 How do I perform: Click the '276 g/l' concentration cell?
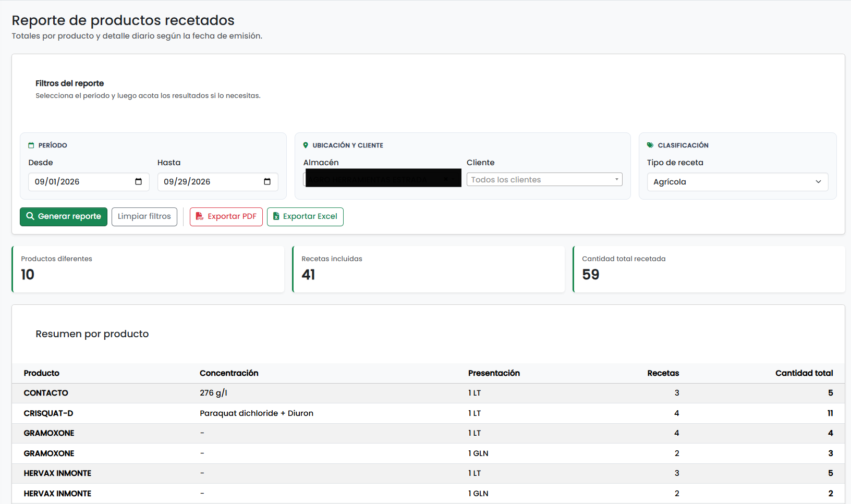pyautogui.click(x=213, y=393)
